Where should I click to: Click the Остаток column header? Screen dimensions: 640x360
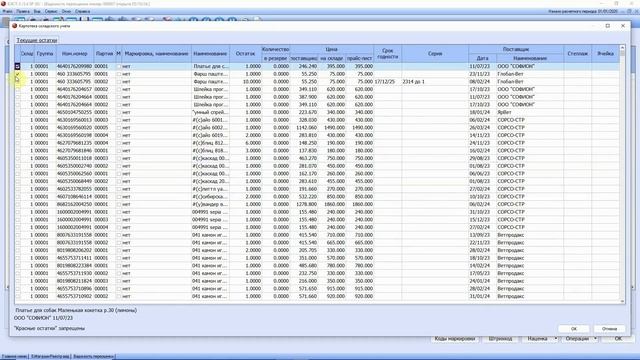click(245, 53)
